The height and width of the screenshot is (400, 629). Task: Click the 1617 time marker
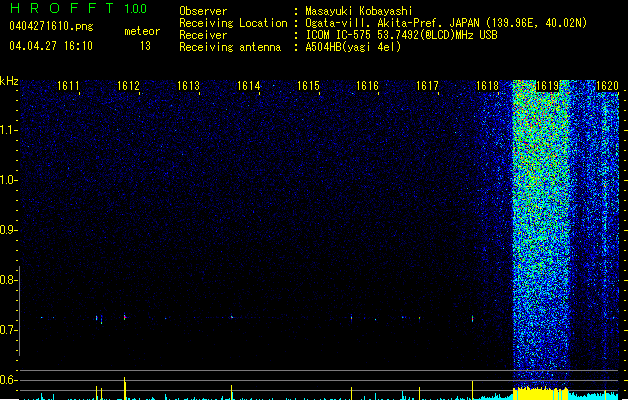pyautogui.click(x=427, y=86)
